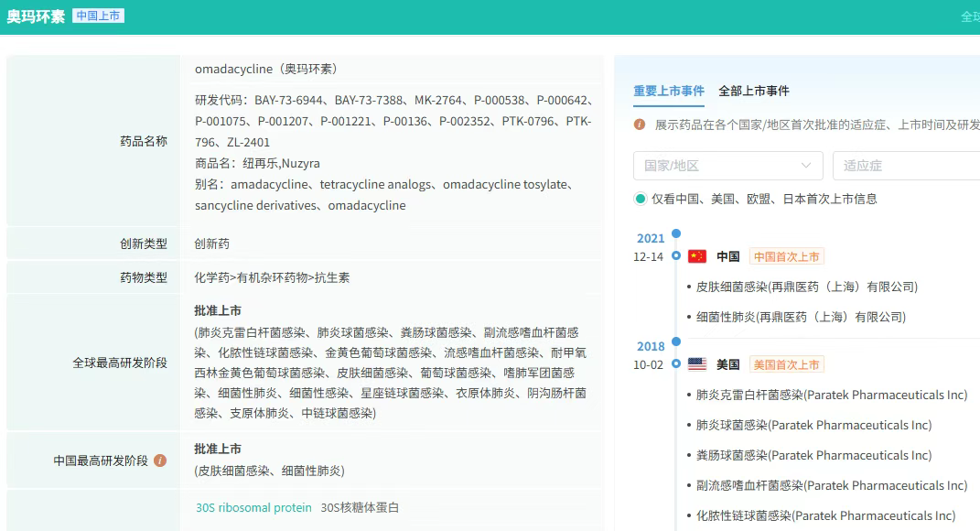
Task: Click 皮肤细菌感染(再鼎医药) timeline entry
Action: pos(807,287)
